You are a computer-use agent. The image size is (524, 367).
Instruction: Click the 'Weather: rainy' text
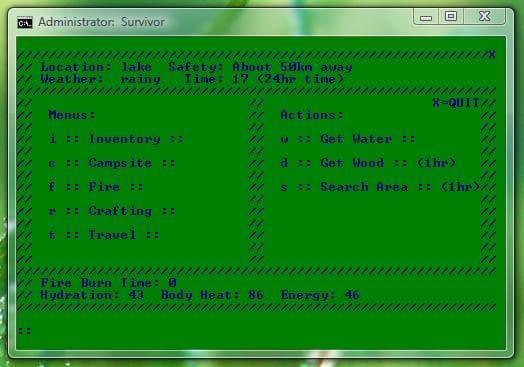point(100,79)
